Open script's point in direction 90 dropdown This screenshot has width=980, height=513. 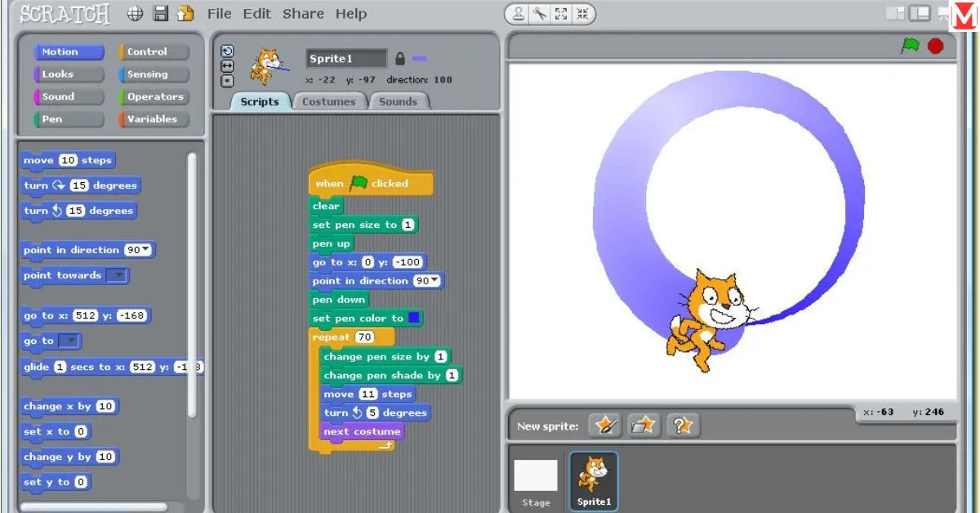coord(427,281)
